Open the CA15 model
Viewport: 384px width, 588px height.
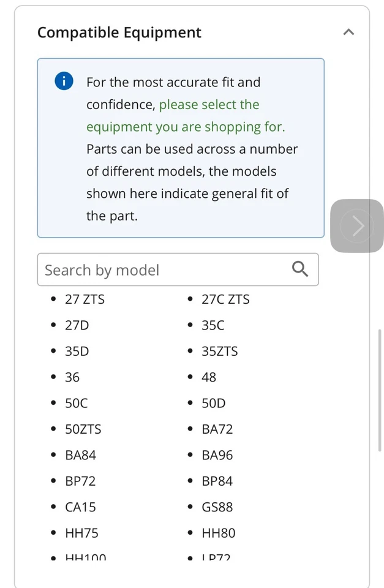[80, 507]
